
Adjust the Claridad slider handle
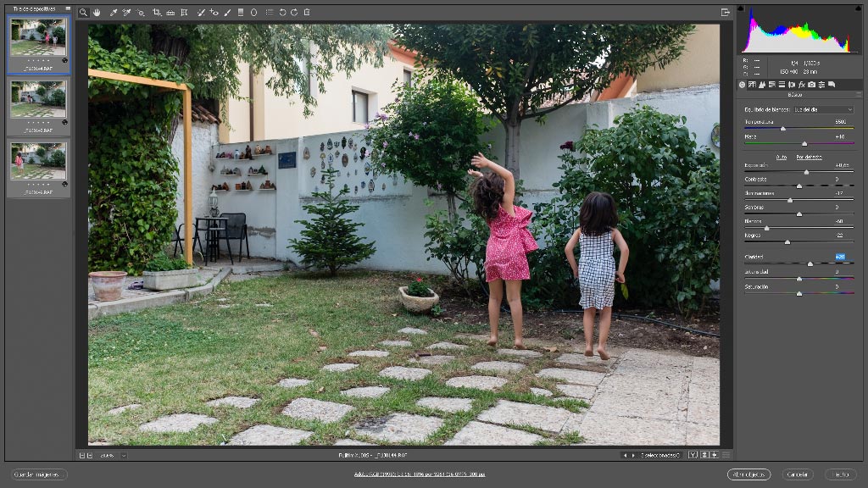[x=810, y=264]
